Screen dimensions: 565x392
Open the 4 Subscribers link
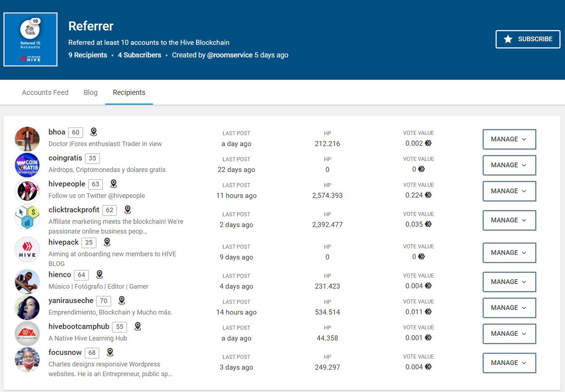click(139, 55)
